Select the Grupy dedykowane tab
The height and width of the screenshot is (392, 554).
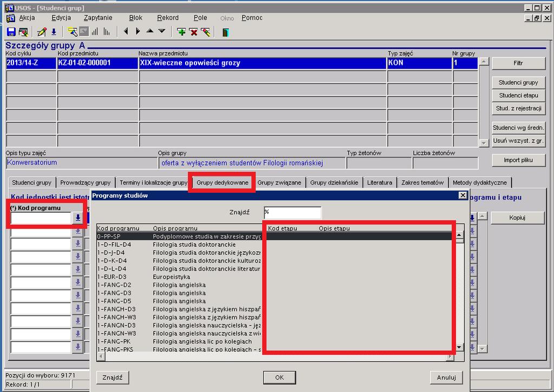click(x=222, y=182)
